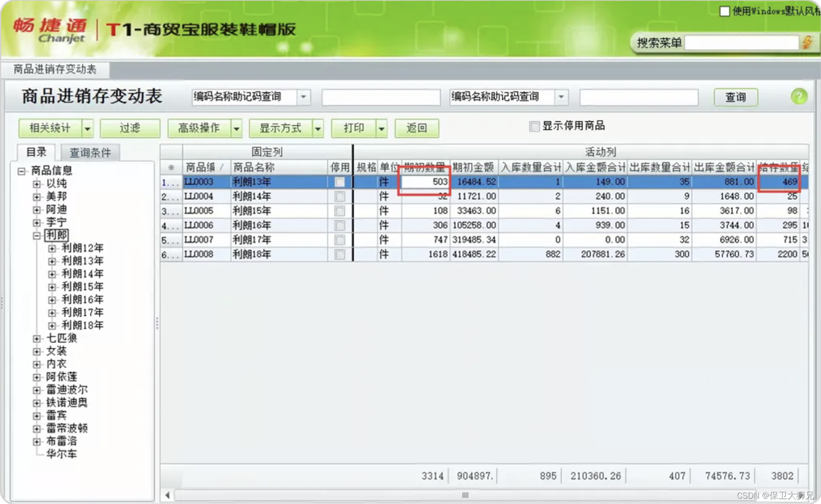This screenshot has height=504, width=821.
Task: Click the 查询 button
Action: [x=736, y=97]
